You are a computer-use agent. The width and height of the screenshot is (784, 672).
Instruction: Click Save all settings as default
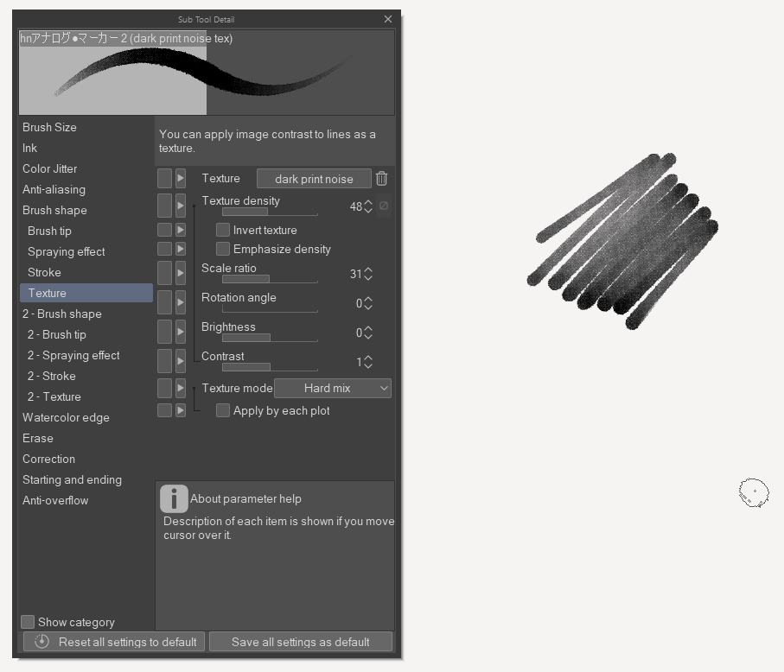301,642
